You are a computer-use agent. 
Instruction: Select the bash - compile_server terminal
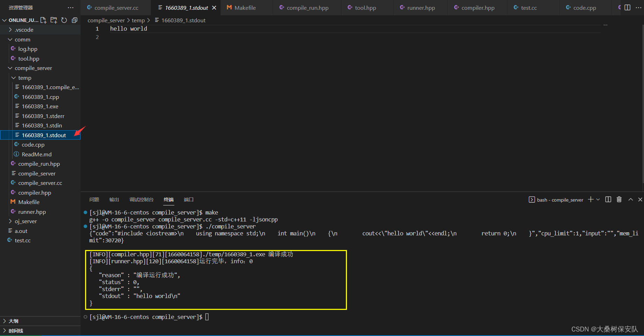556,200
